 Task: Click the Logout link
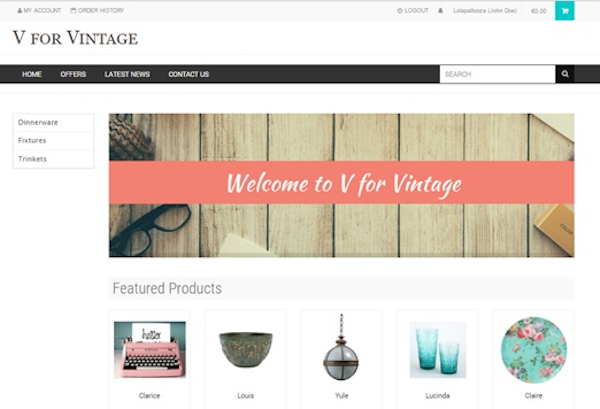point(413,11)
